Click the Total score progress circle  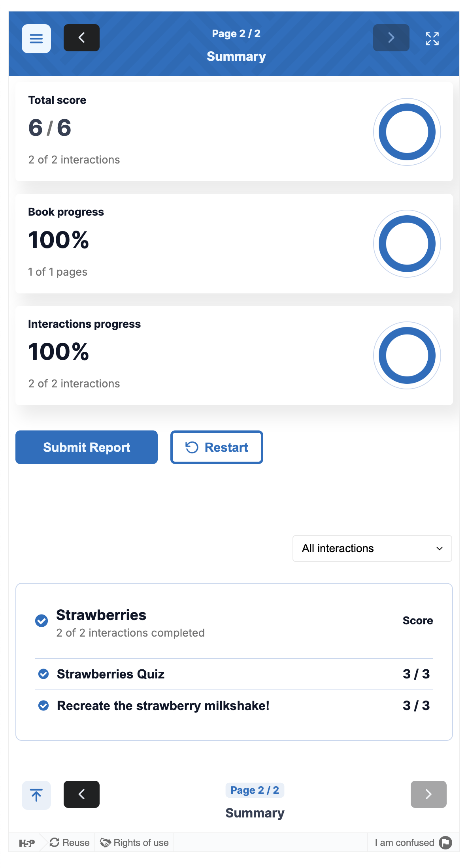tap(407, 132)
